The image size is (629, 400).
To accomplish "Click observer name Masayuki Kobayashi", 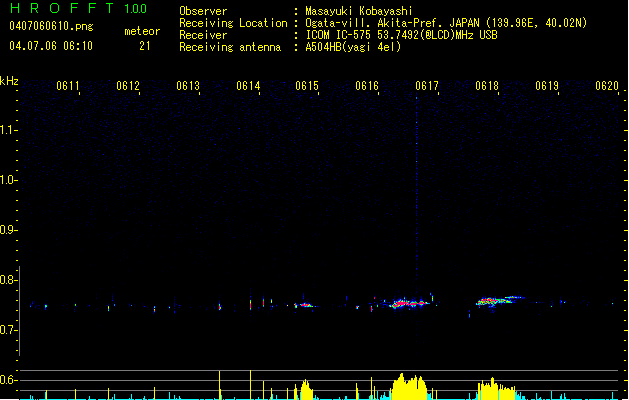I will 359,11.
